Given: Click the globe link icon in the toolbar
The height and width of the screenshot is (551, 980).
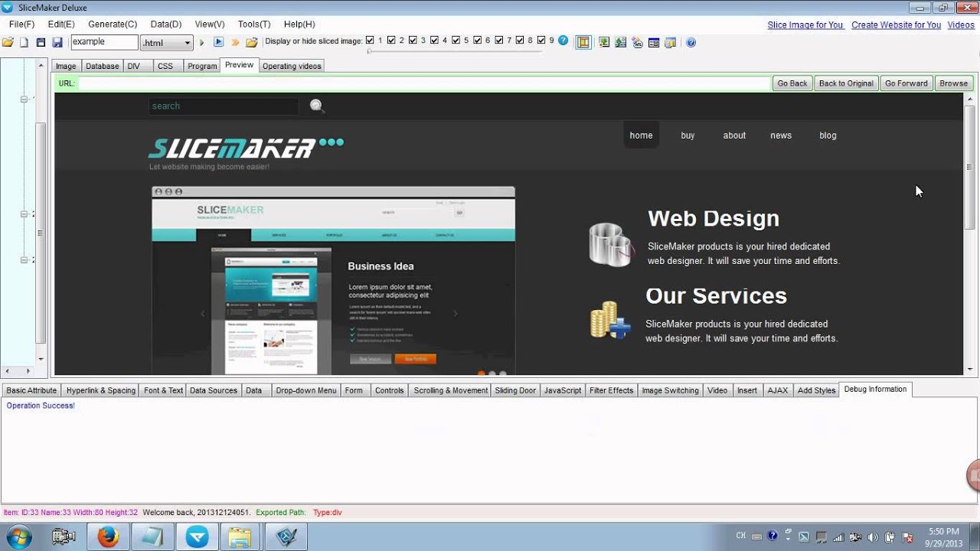Looking at the screenshot, I should 637,43.
